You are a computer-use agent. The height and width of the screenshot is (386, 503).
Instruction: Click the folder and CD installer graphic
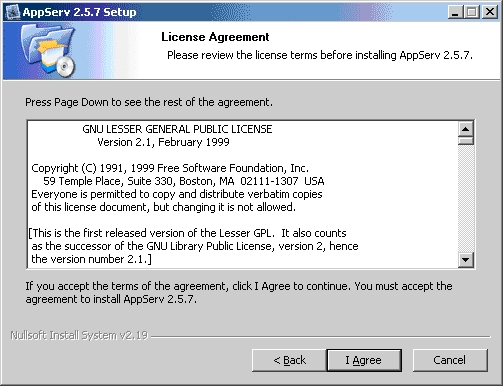coord(48,50)
